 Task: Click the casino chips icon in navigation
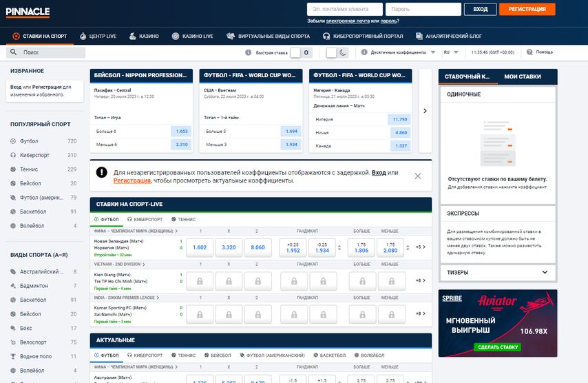pyautogui.click(x=132, y=36)
